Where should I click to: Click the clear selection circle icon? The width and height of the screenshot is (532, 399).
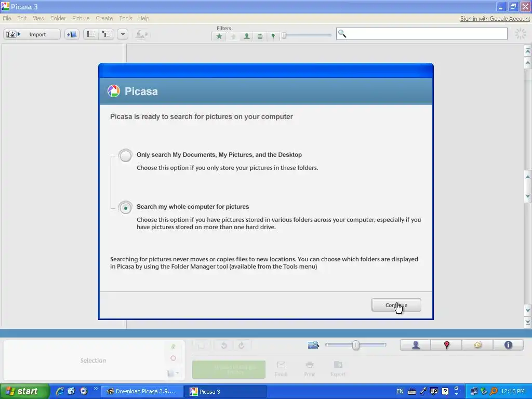click(x=174, y=358)
